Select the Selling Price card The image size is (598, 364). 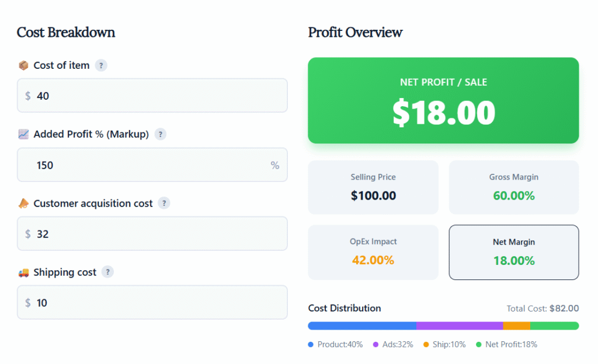(x=373, y=187)
